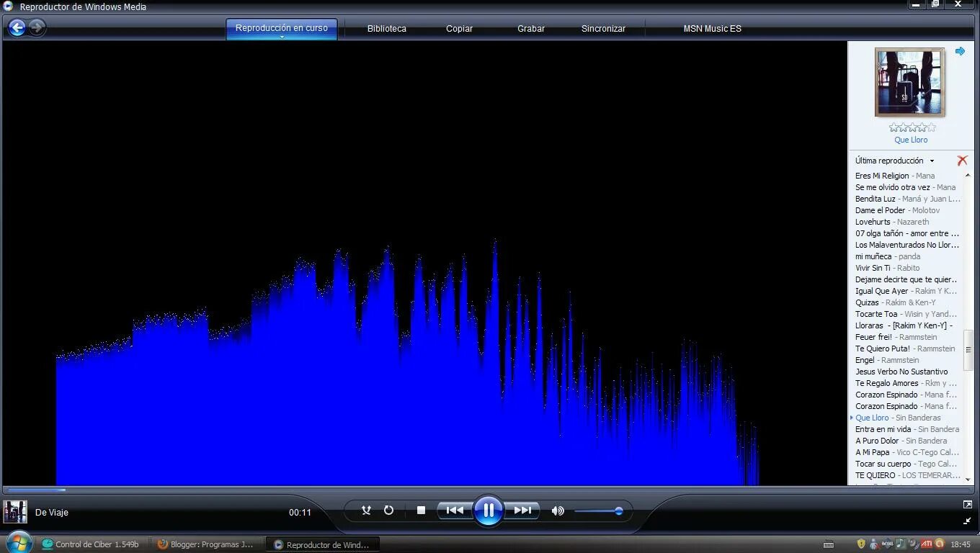This screenshot has height=553, width=980.
Task: Click the blue arrow beside album art
Action: click(960, 51)
